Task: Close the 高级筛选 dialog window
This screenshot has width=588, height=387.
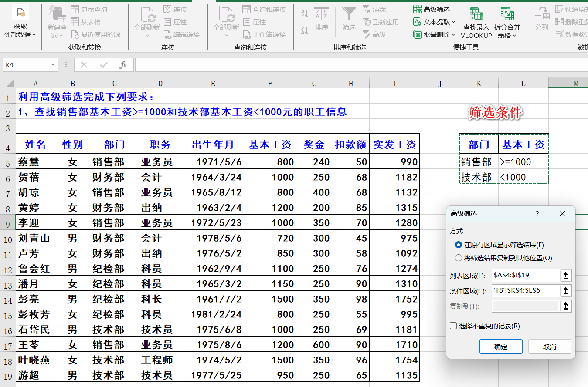Action: pyautogui.click(x=562, y=214)
